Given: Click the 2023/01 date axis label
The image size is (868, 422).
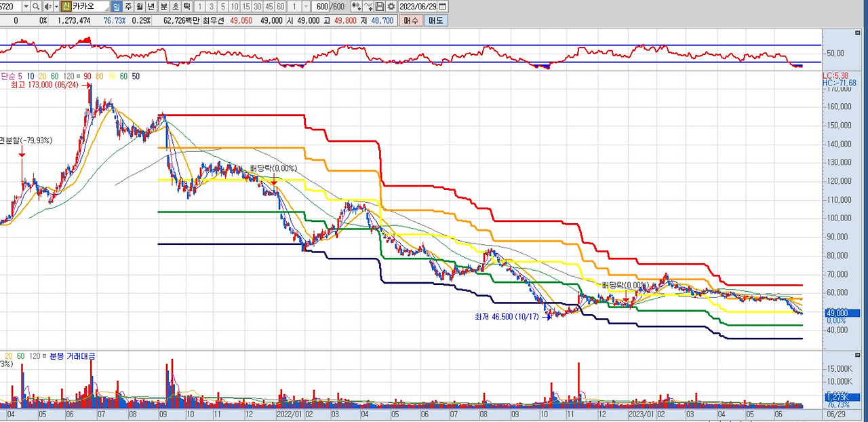Looking at the screenshot, I should tap(642, 413).
